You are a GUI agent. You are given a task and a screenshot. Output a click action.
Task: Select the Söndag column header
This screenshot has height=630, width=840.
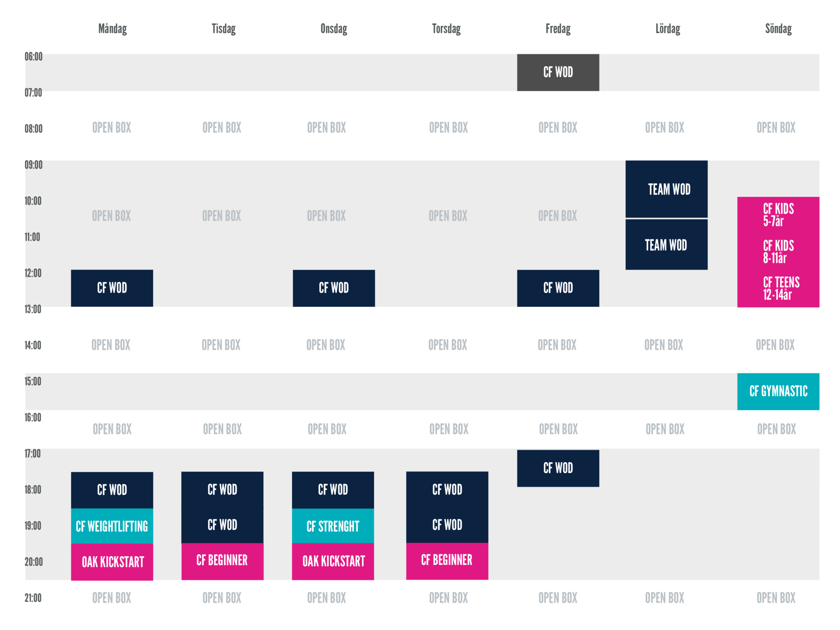(778, 29)
